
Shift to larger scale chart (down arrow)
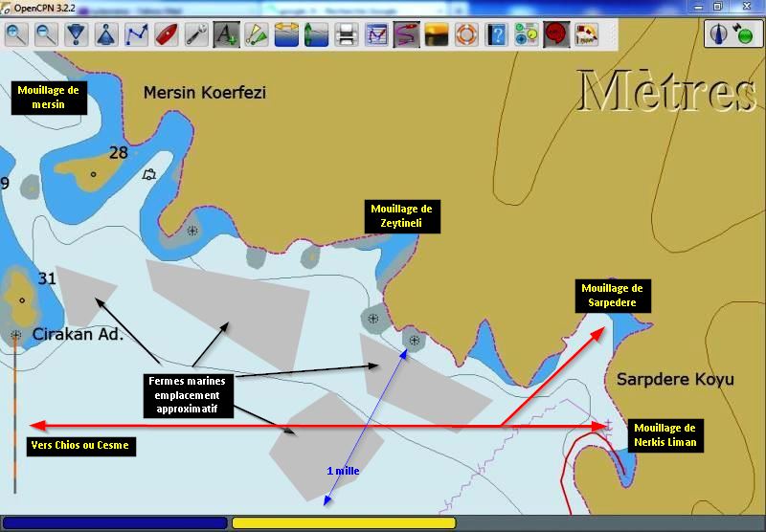pyautogui.click(x=77, y=35)
